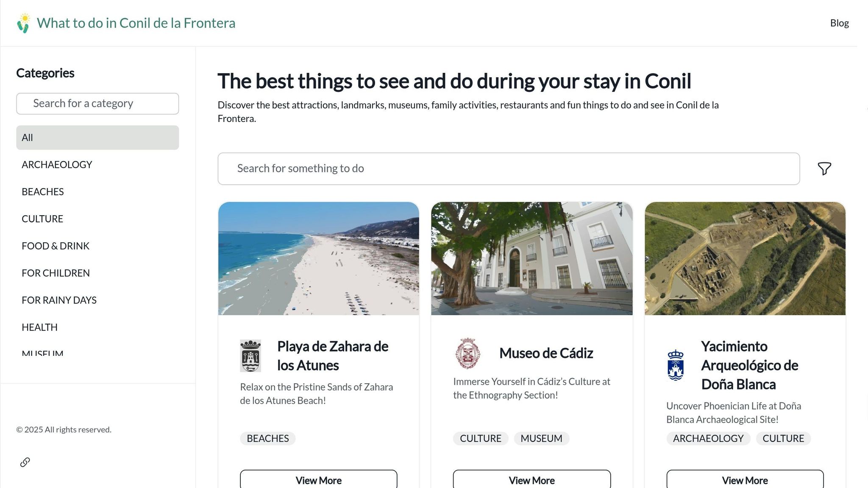Viewport: 868px width, 488px height.
Task: Toggle the CULTURE tag on the Doña Blanca card
Action: tap(783, 438)
